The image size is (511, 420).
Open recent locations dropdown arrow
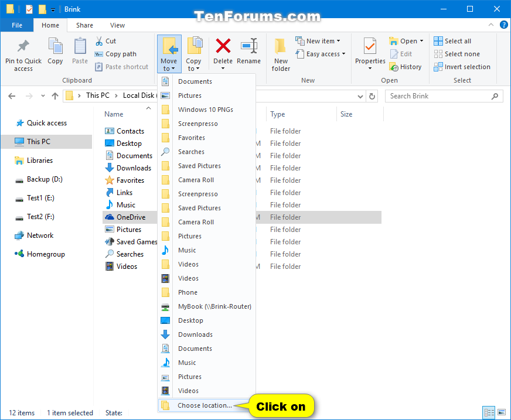point(43,96)
